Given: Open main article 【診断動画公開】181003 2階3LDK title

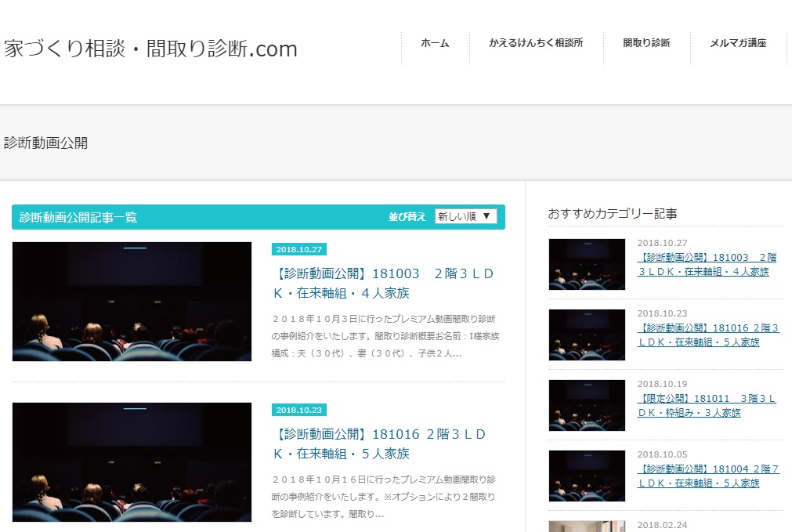Looking at the screenshot, I should point(383,283).
